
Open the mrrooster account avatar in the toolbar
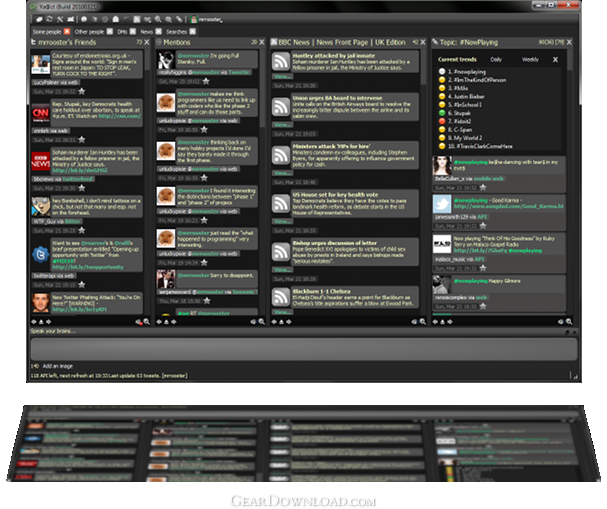194,19
